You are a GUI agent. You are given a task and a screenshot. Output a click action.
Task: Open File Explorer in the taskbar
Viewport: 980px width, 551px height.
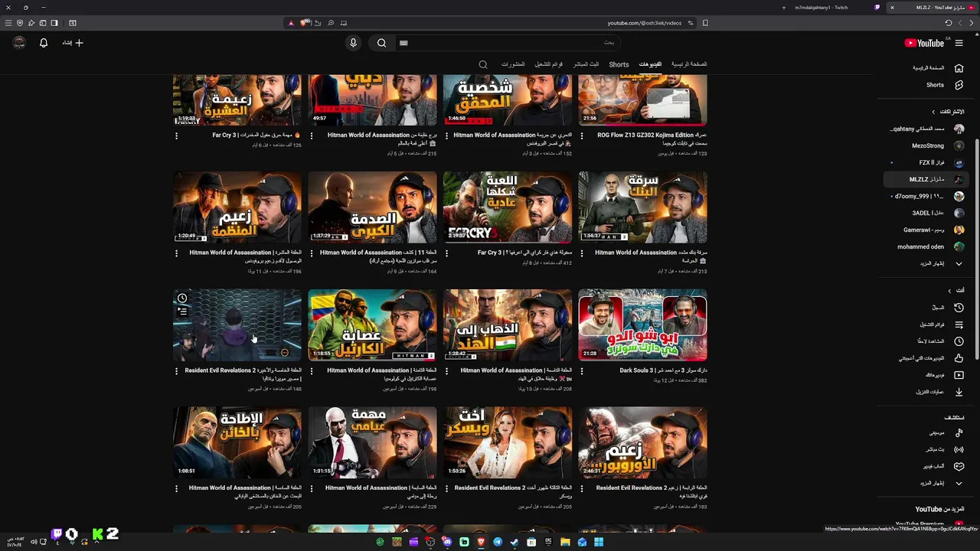[x=565, y=542]
